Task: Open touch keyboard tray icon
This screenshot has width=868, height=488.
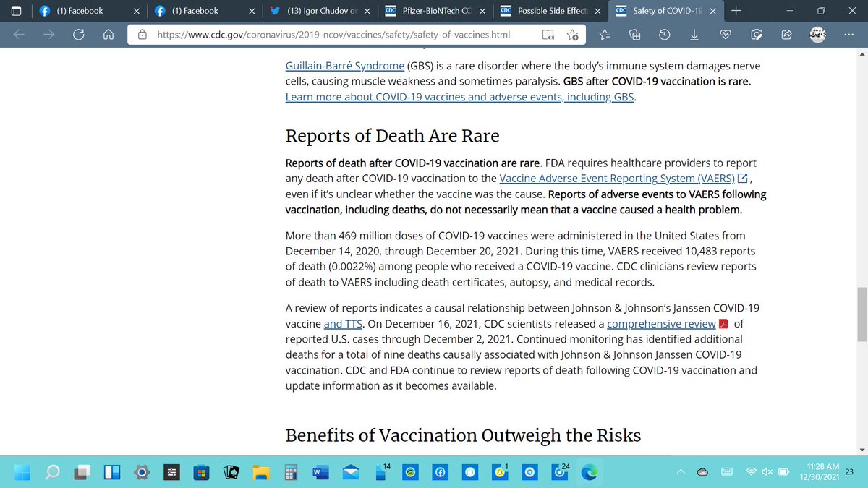Action: click(x=728, y=472)
